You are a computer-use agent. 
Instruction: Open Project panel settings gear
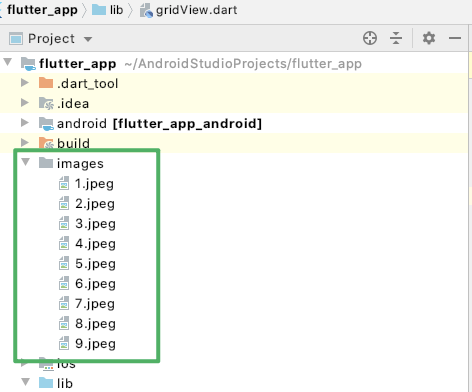pos(429,38)
